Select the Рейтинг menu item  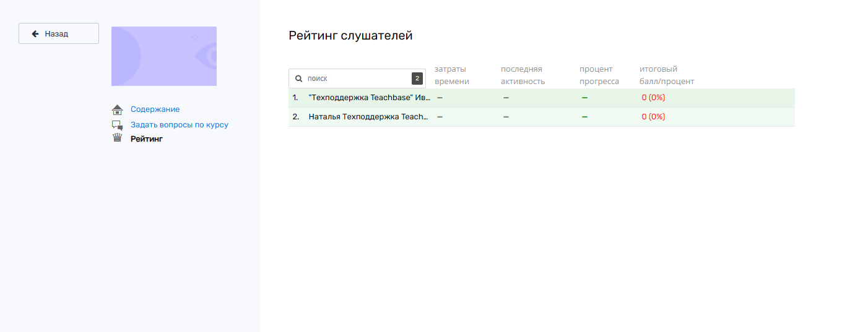[x=147, y=139]
